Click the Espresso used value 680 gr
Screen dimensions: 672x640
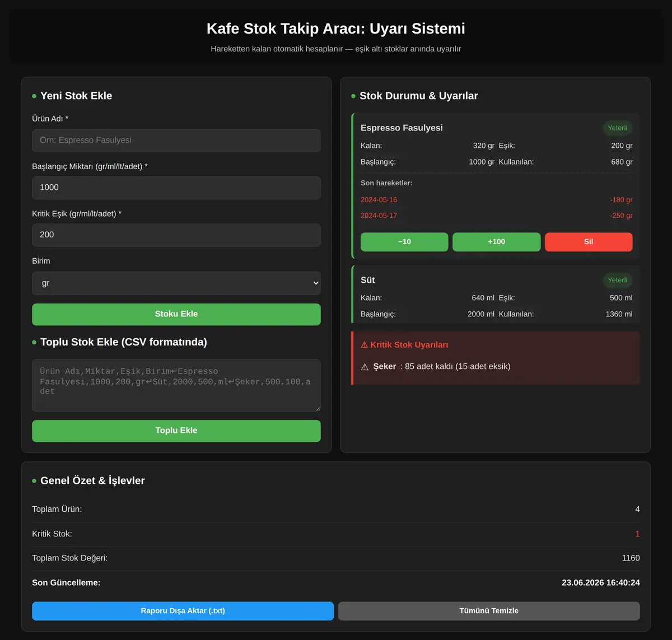[622, 162]
